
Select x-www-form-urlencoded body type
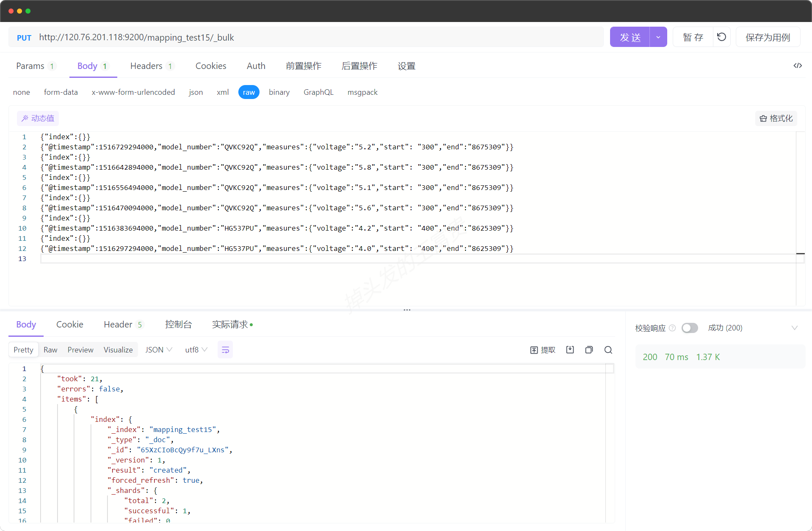point(133,92)
